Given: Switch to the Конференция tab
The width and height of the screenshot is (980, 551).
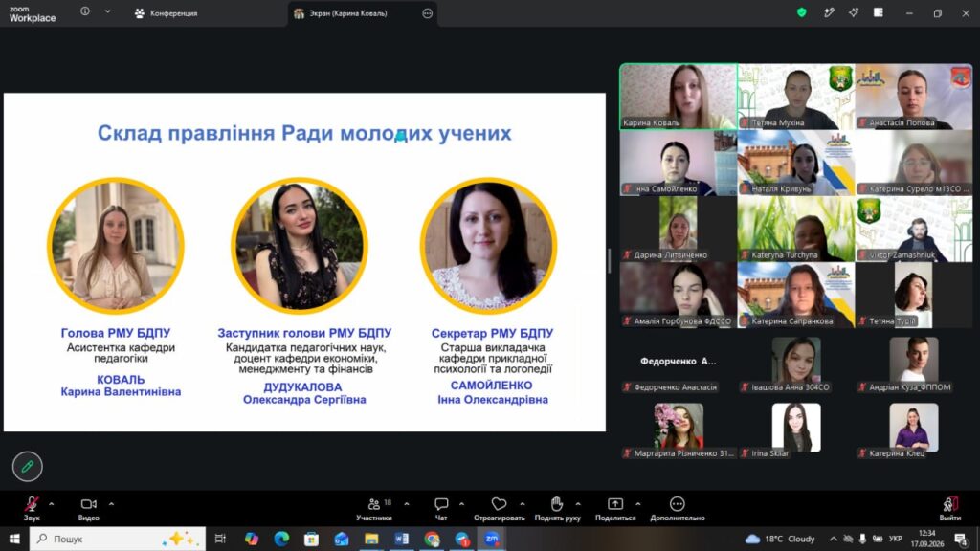Looking at the screenshot, I should tap(167, 13).
